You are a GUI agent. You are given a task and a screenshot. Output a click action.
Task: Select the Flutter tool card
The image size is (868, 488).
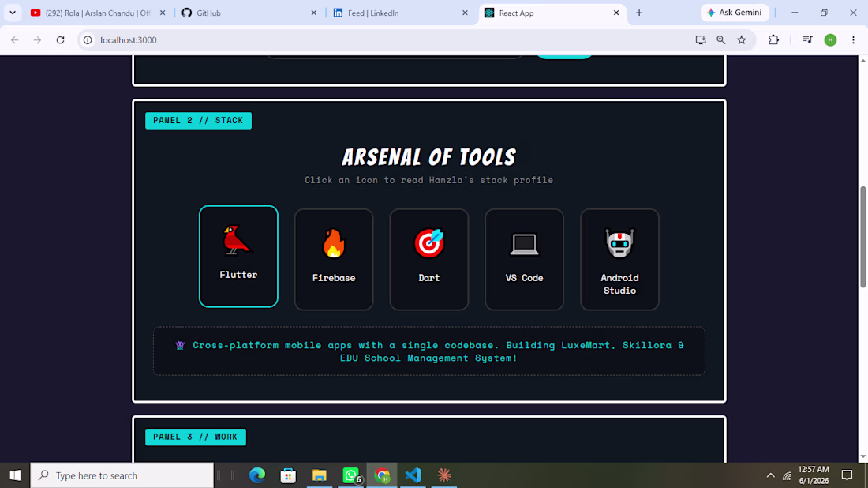pos(238,257)
